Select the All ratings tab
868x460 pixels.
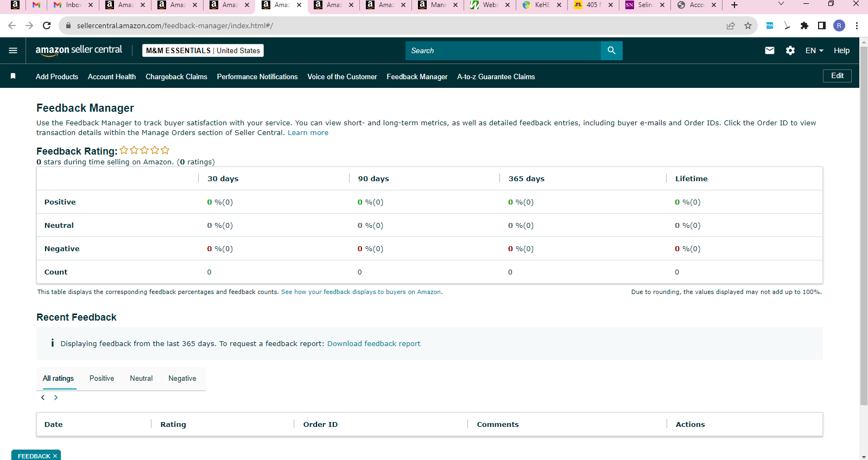[x=58, y=379]
